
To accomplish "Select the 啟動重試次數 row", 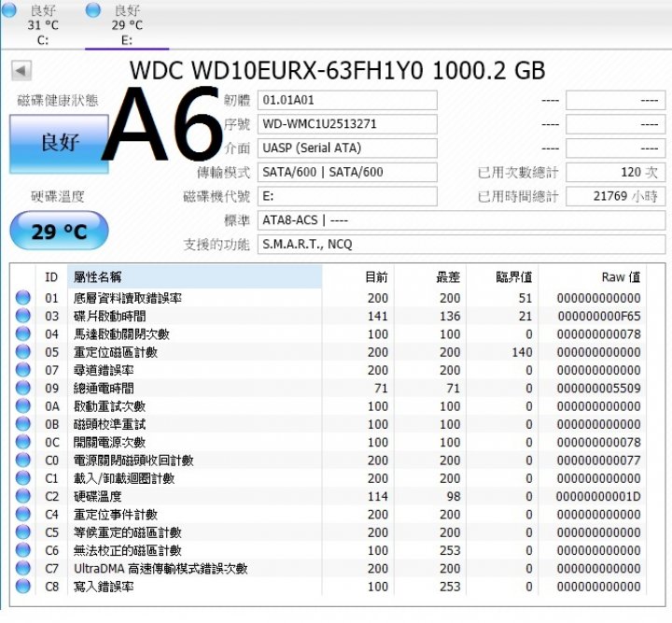I will point(329,405).
